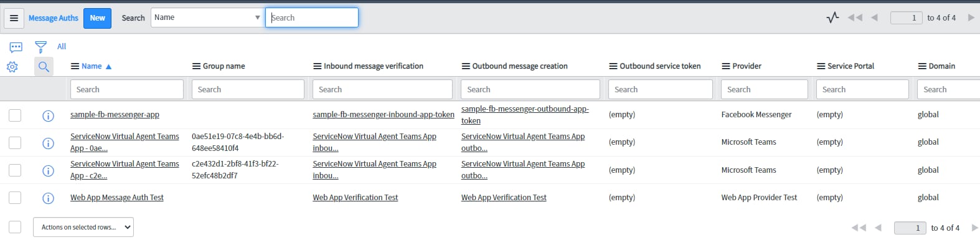The image size is (980, 242).
Task: Open the list hamburger menu
Action: point(14,18)
